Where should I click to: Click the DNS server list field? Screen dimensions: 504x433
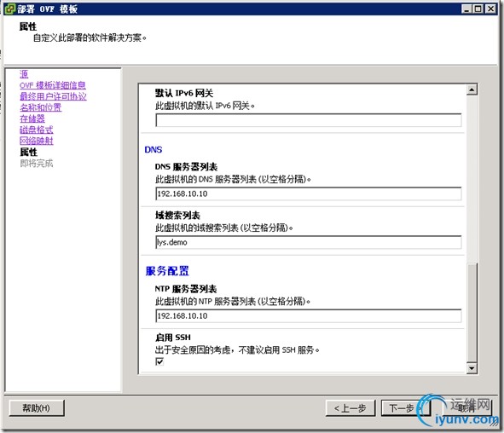point(309,193)
